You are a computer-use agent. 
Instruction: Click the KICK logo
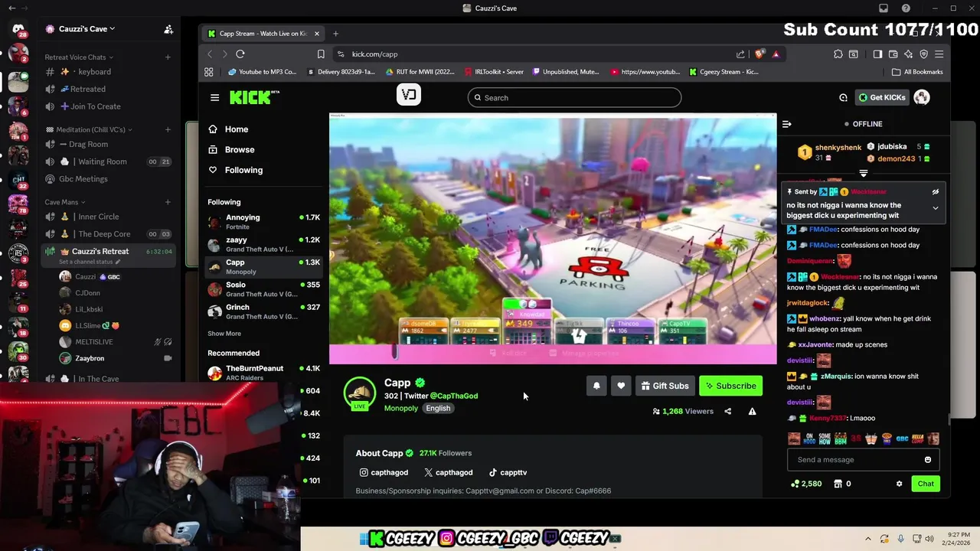[x=254, y=97]
